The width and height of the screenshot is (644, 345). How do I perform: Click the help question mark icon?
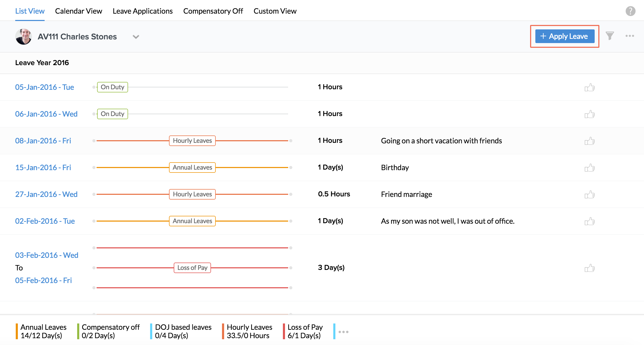pos(630,11)
